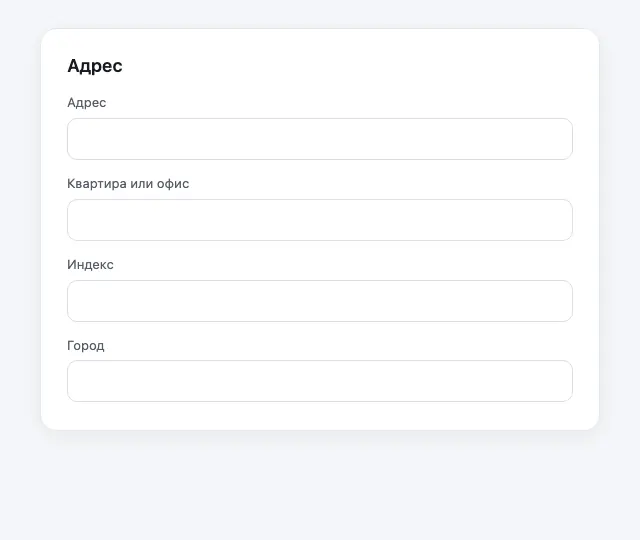Screen dimensions: 640x540
Task: Place cursor in the street address box
Action: click(x=320, y=139)
